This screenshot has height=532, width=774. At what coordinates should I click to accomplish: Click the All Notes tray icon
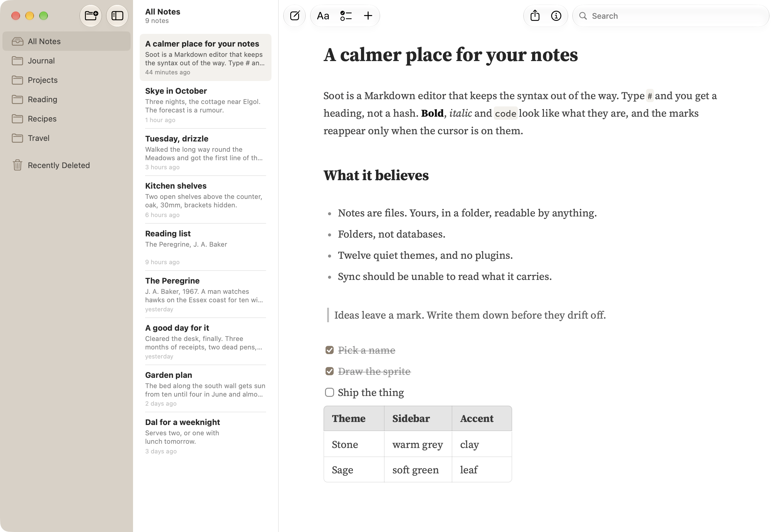tap(17, 41)
